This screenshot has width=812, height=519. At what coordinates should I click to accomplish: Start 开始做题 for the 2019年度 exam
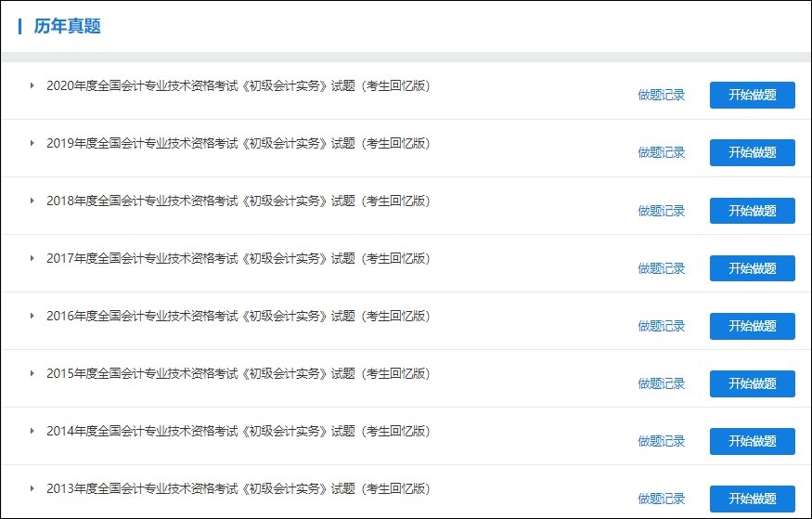(x=752, y=152)
